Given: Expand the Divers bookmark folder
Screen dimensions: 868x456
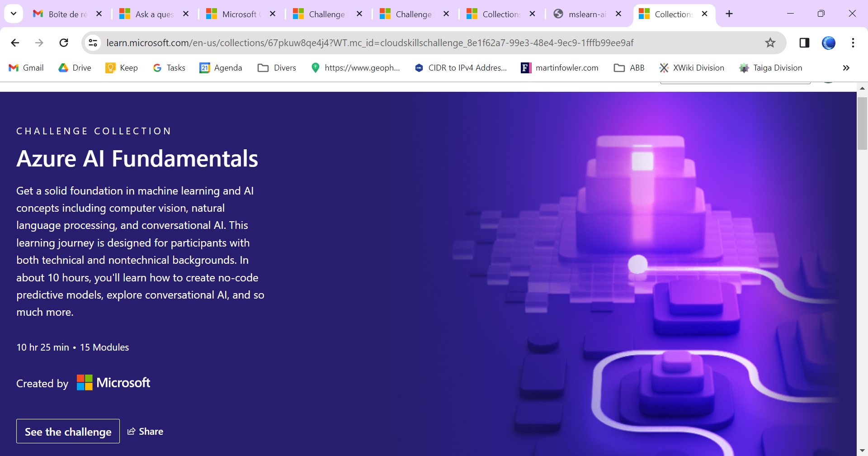Looking at the screenshot, I should point(277,68).
